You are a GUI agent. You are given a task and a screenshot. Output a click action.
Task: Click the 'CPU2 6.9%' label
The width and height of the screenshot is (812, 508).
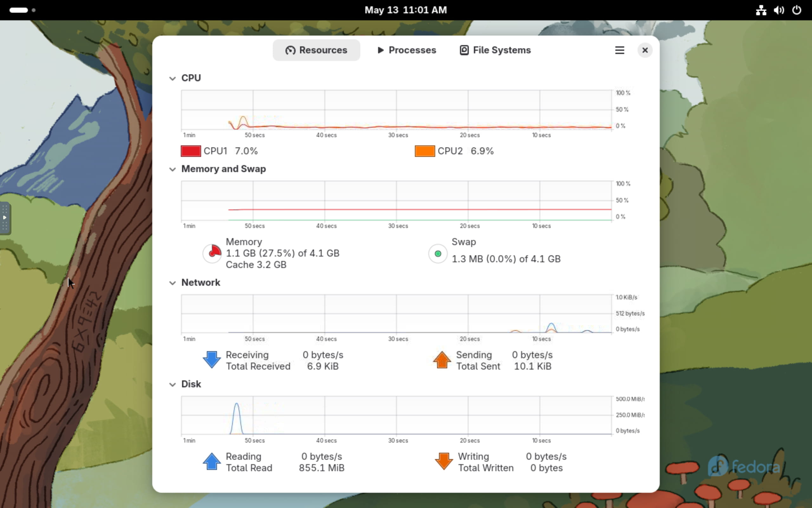click(x=465, y=151)
